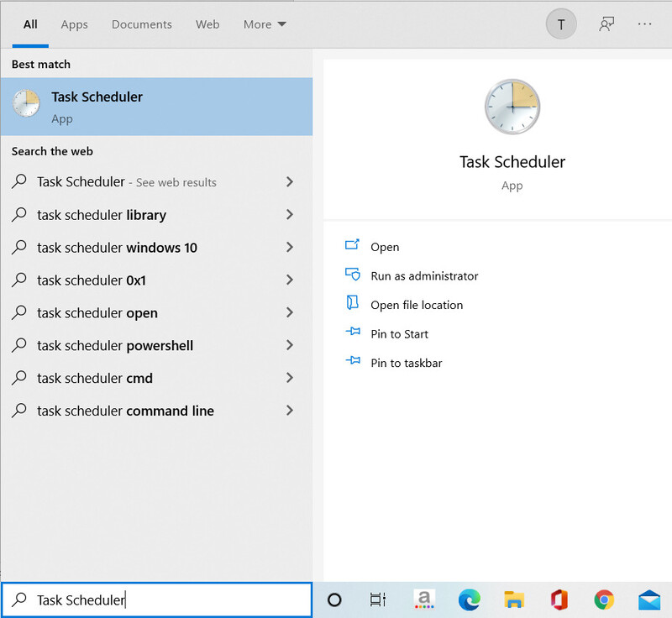Select the 'task scheduler command line' suggestion text
This screenshot has width=672, height=618.
click(x=125, y=411)
